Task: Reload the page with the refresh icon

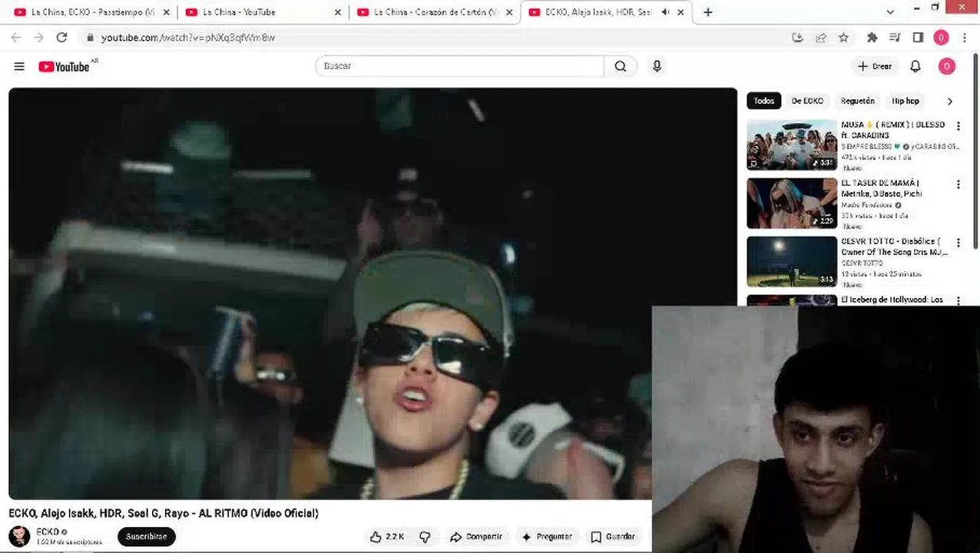Action: click(x=61, y=37)
